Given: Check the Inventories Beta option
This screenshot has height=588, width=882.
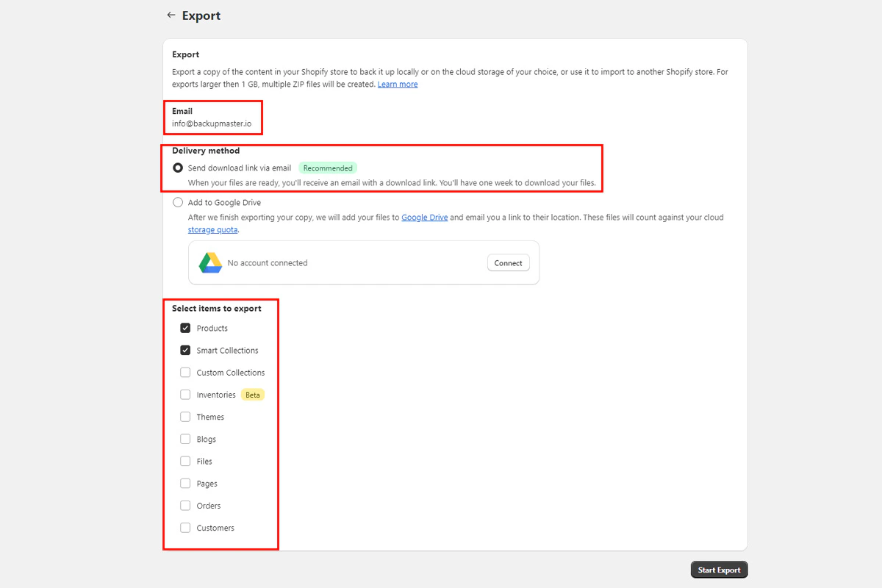Looking at the screenshot, I should click(185, 395).
